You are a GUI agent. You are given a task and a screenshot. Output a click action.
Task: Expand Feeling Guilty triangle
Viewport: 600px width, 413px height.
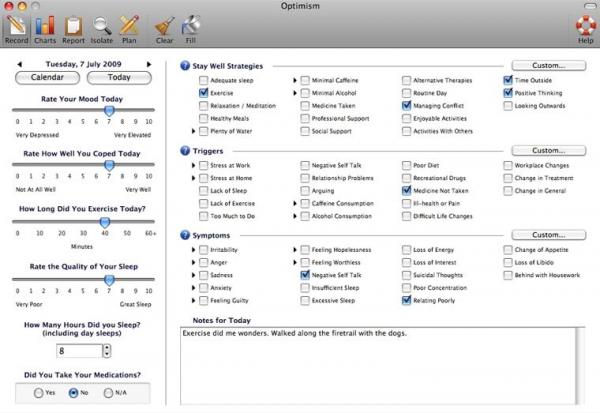[x=193, y=300]
